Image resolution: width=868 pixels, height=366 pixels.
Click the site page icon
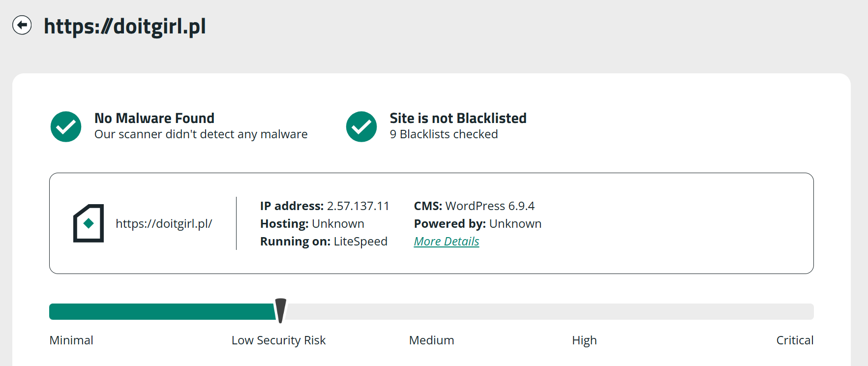(x=89, y=223)
